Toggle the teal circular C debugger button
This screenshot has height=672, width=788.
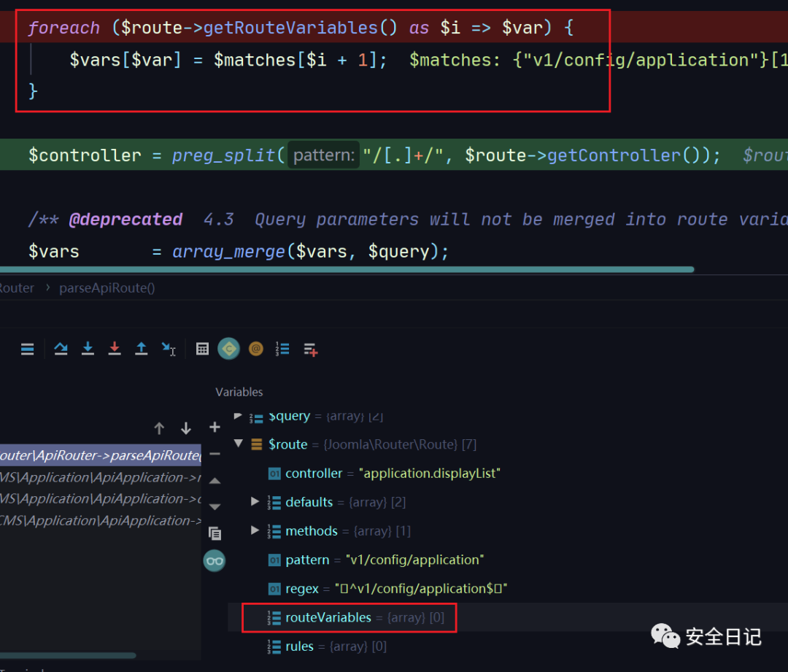click(228, 349)
